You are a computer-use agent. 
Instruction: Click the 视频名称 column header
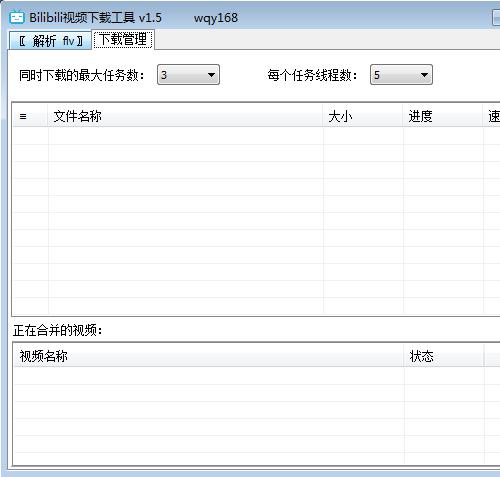(x=209, y=356)
